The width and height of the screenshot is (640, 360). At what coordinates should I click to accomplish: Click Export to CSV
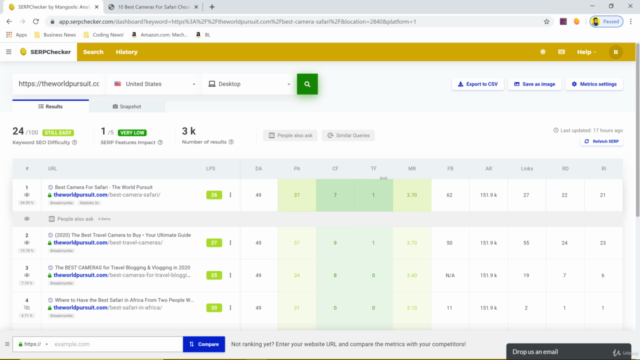478,84
